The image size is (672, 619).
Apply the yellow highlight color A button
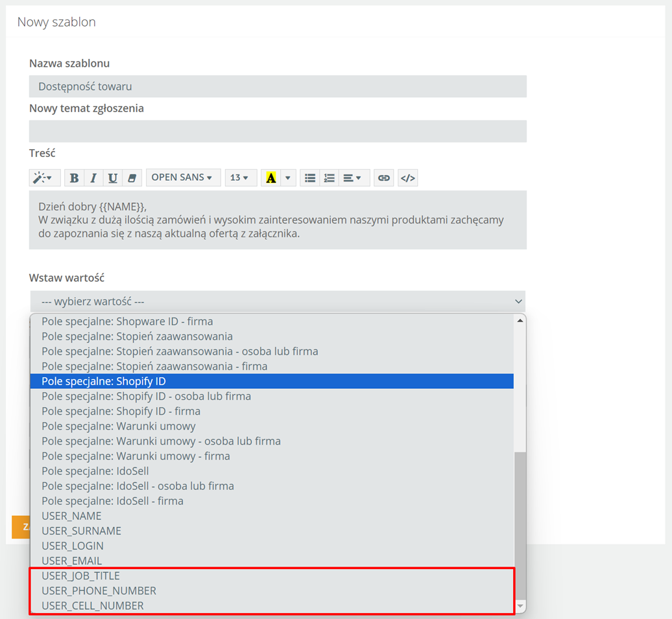271,178
